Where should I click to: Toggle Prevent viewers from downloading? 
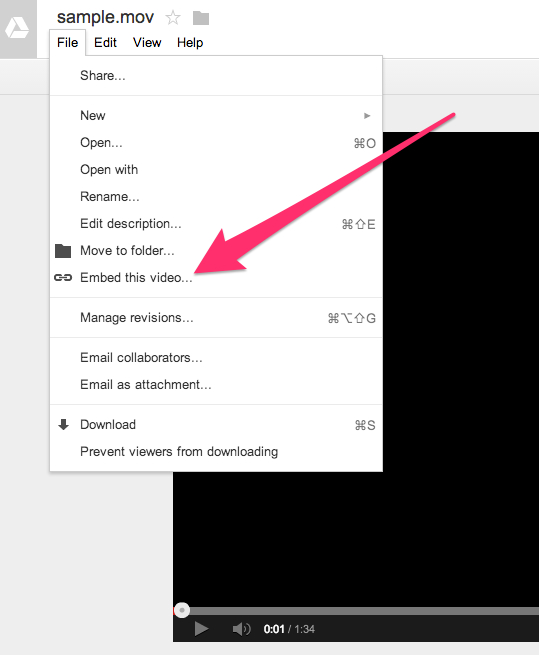coord(216,452)
